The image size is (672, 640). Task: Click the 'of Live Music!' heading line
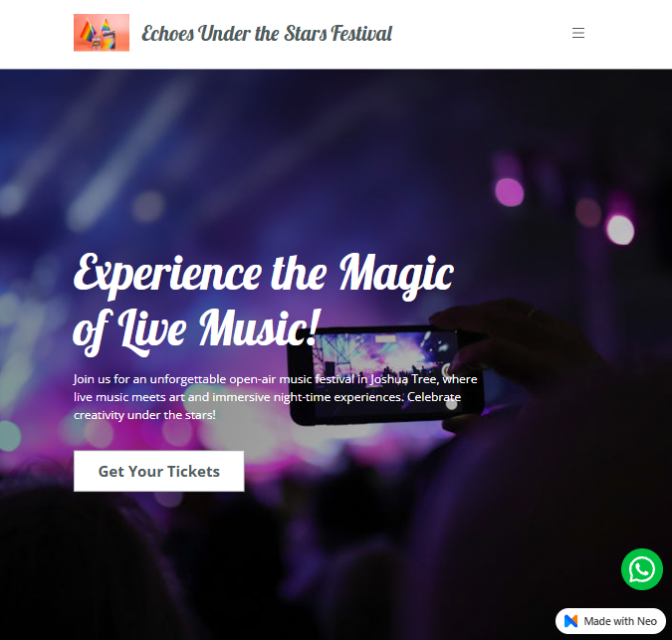click(197, 329)
